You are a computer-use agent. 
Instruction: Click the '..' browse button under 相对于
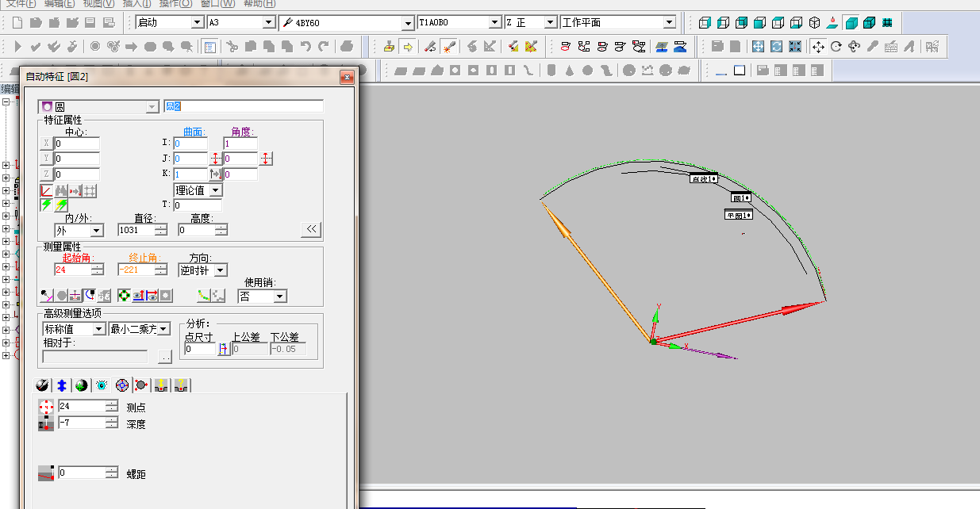pyautogui.click(x=165, y=357)
